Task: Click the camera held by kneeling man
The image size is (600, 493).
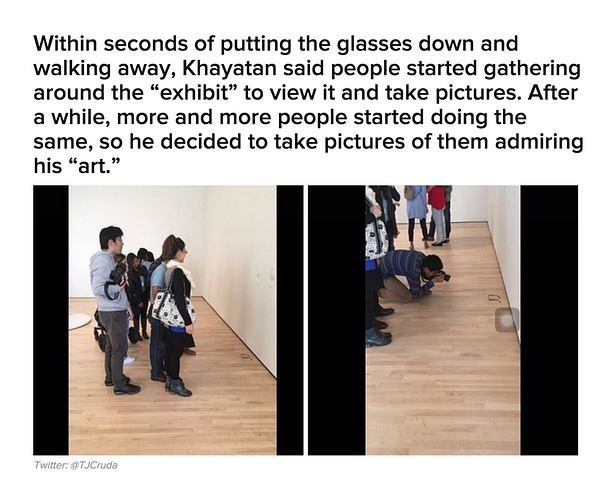Action: tap(443, 274)
